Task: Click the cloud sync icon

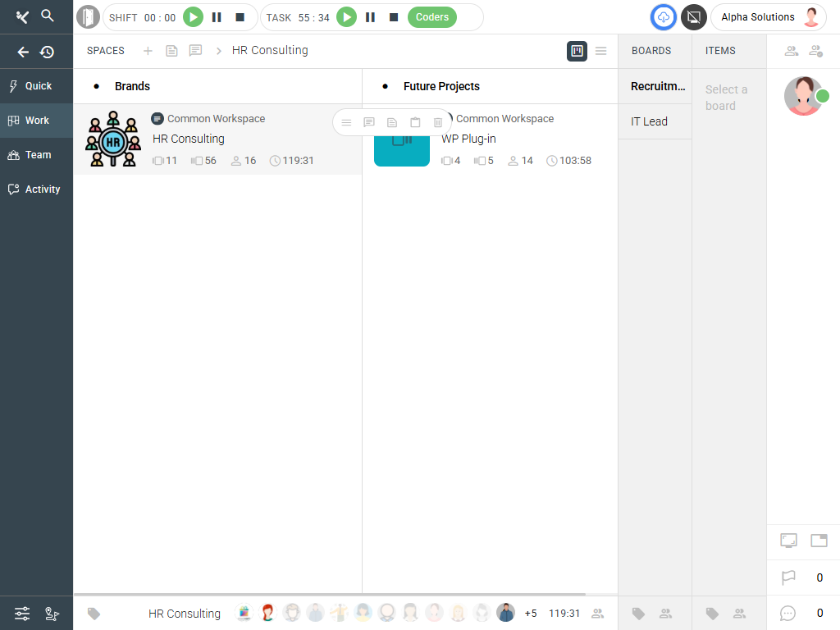Action: coord(664,17)
